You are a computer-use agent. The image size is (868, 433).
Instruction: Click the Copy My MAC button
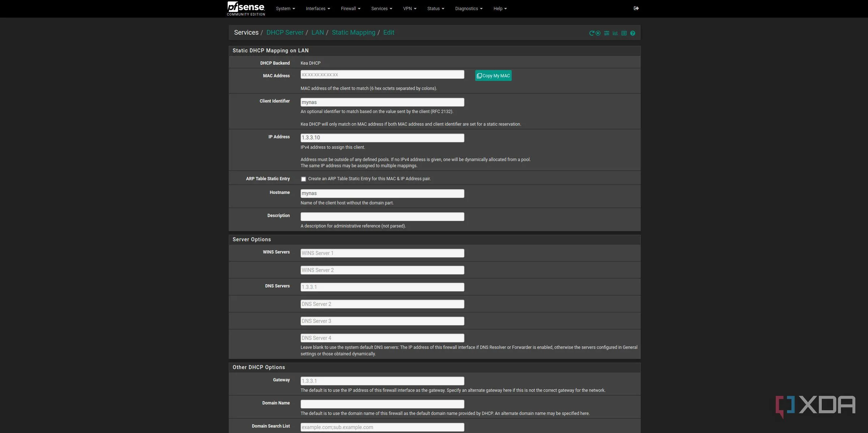tap(493, 75)
